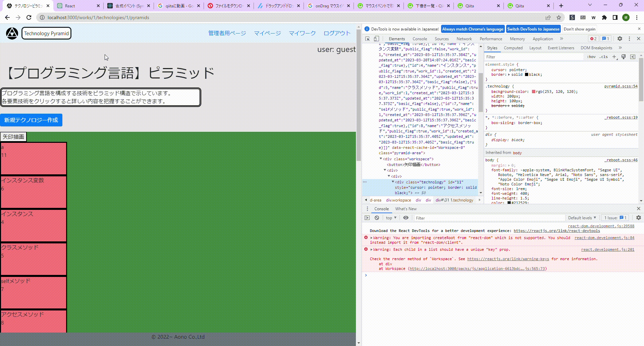Open the print styles rendering icon
644x346 pixels.
tap(623, 57)
